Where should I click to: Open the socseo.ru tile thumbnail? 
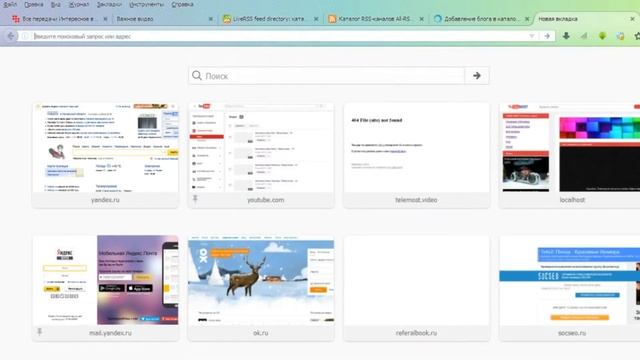click(570, 280)
